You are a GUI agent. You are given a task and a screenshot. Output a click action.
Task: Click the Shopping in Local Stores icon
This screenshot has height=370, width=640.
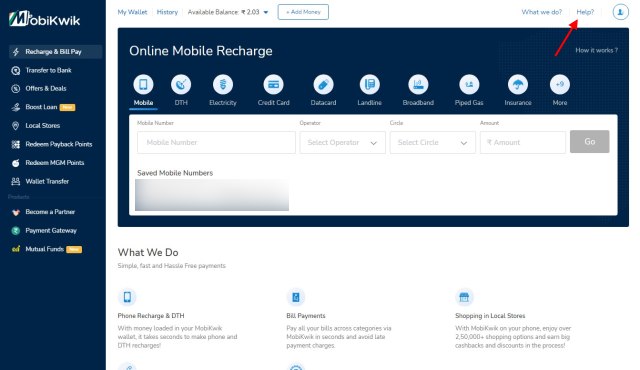(x=464, y=297)
